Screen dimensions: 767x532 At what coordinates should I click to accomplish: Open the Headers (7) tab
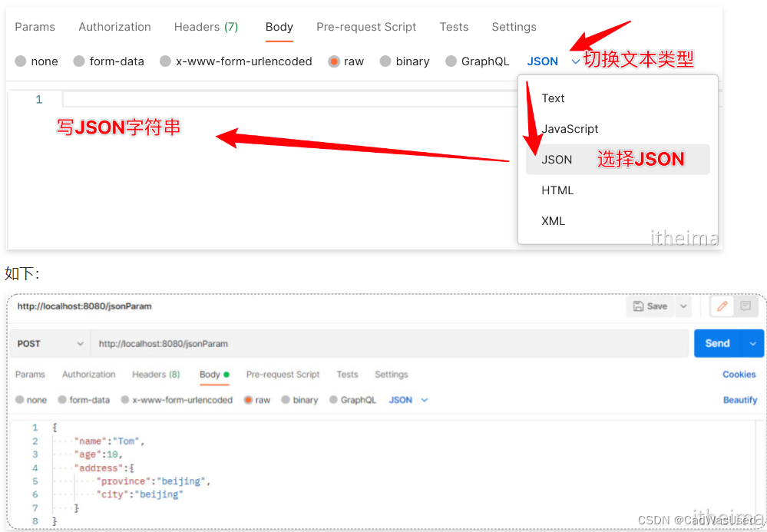coord(206,27)
